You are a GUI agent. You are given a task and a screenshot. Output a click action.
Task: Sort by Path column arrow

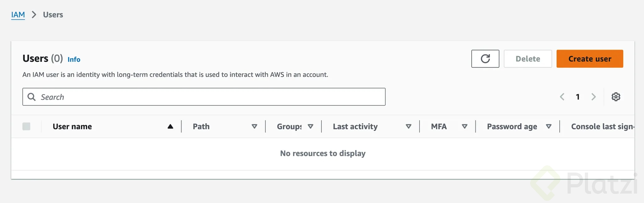(x=254, y=126)
